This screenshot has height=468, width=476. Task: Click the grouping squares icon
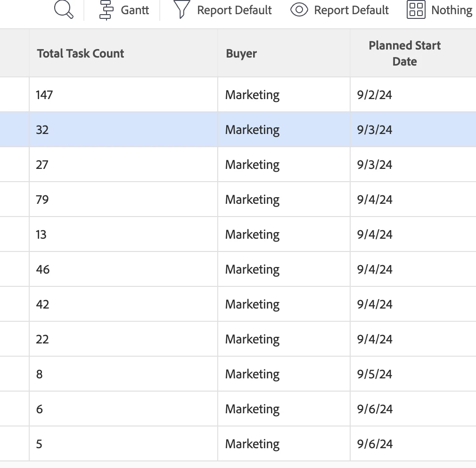pos(416,10)
